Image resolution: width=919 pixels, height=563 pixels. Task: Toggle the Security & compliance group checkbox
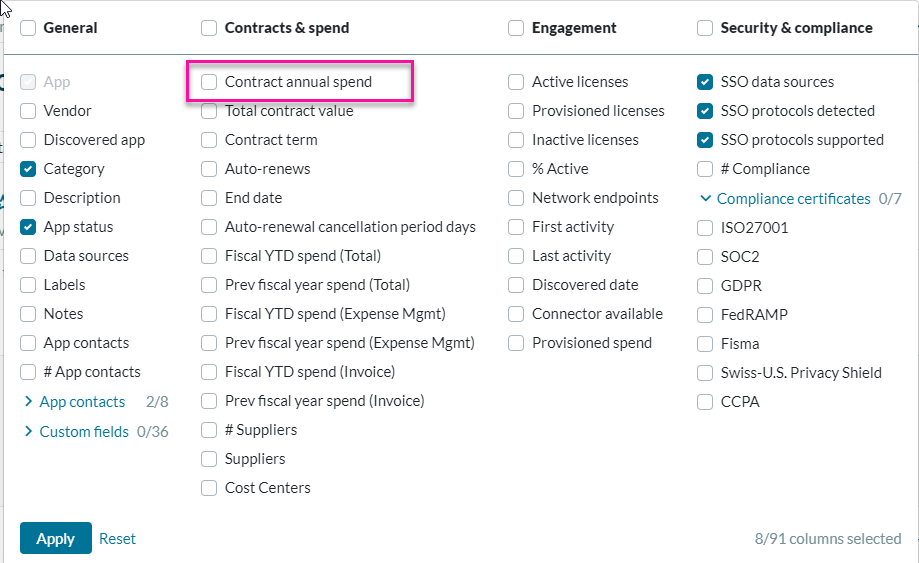705,28
